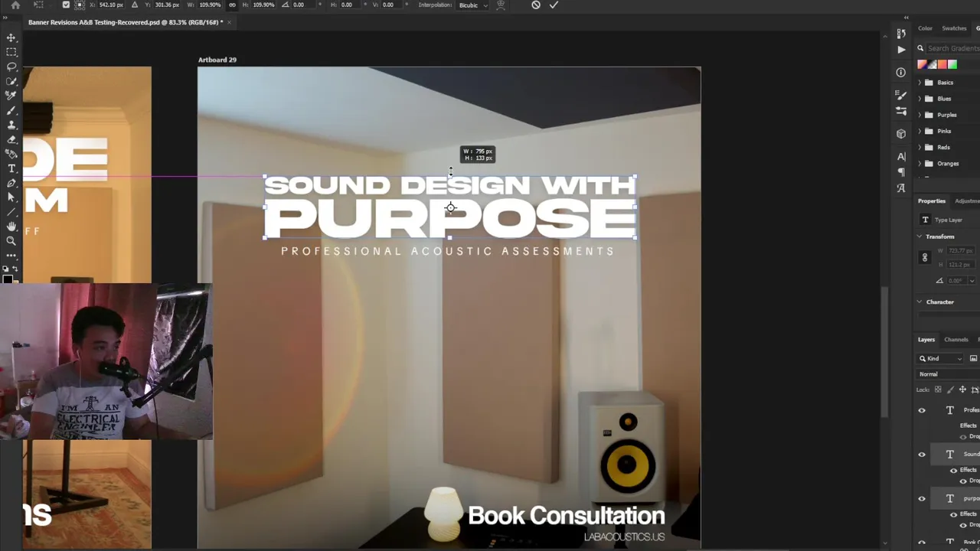Open the Interpolation Bicubic dropdown
The image size is (980, 551).
[472, 5]
